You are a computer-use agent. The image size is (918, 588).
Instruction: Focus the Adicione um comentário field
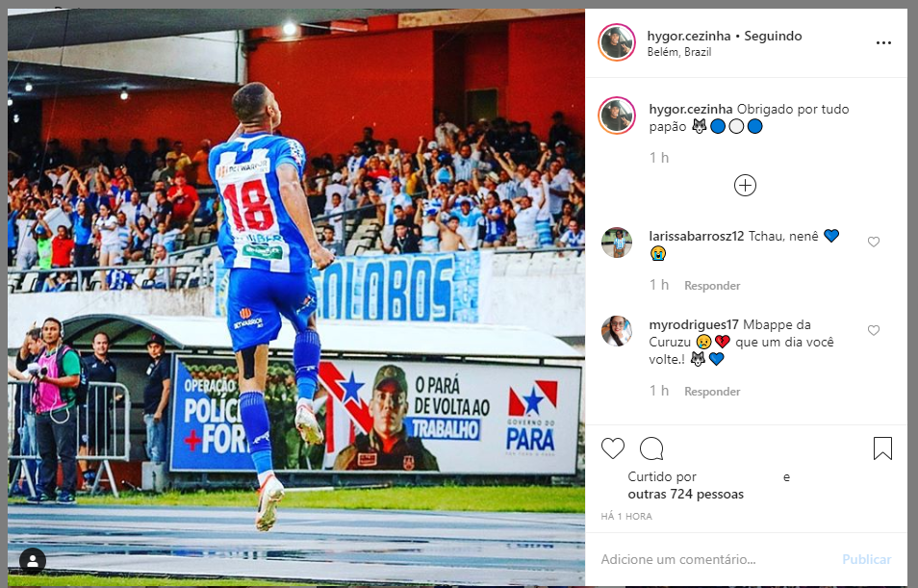point(716,559)
